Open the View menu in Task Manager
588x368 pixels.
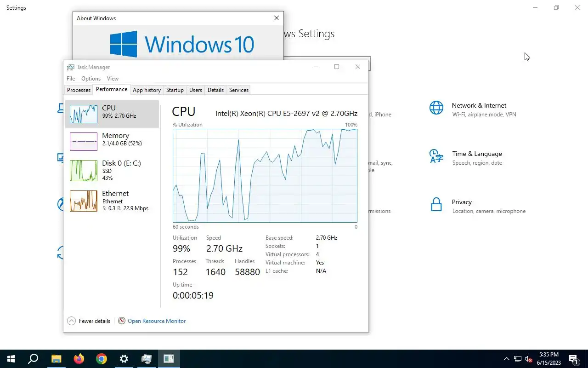pos(113,79)
